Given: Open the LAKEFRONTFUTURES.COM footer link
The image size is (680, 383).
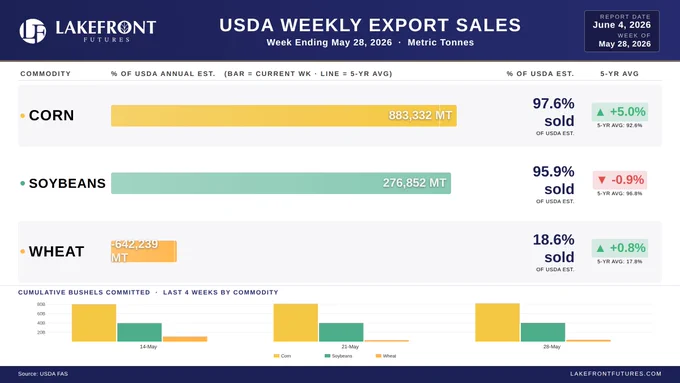Looking at the screenshot, I should point(616,373).
